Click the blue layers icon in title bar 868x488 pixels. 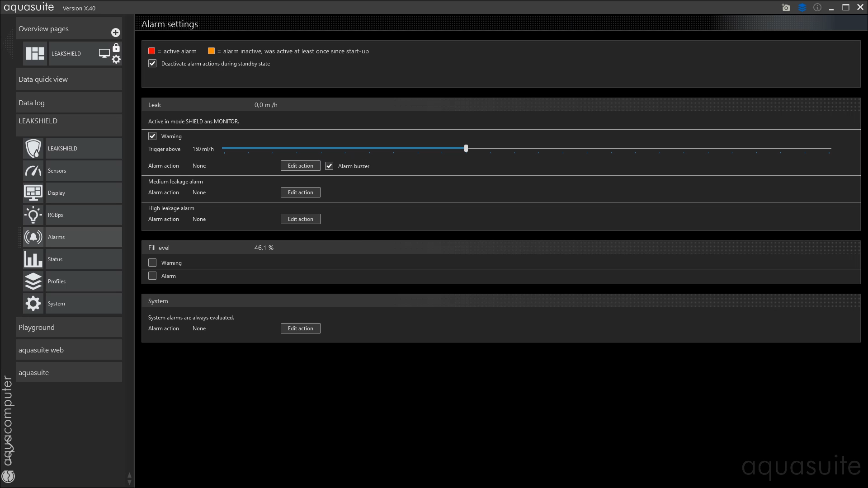point(802,8)
